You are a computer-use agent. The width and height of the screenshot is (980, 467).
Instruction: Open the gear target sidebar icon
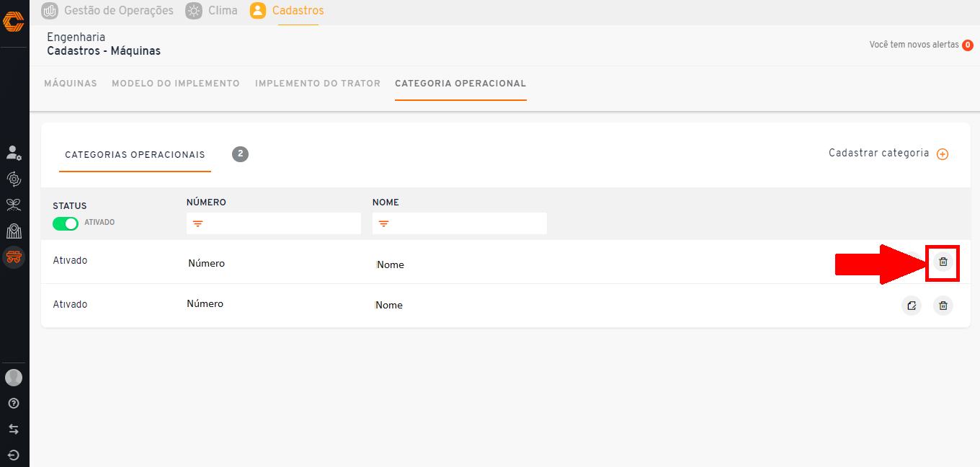click(x=14, y=178)
